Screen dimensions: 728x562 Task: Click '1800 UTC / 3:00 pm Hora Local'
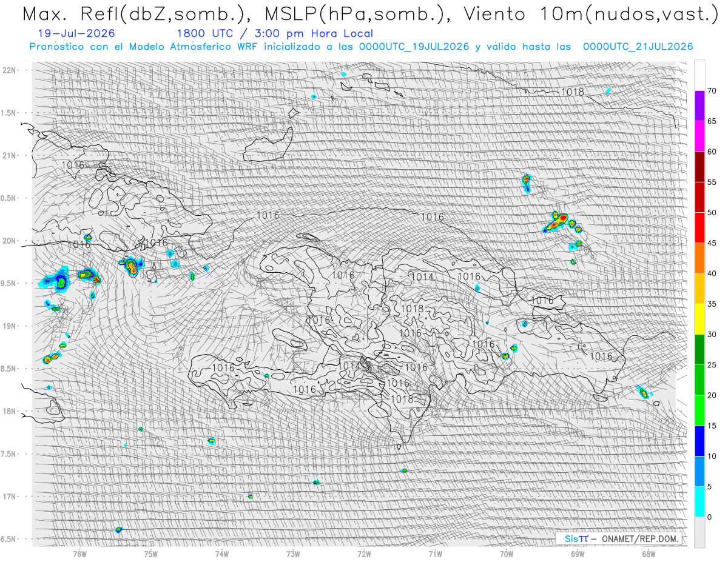tap(275, 34)
